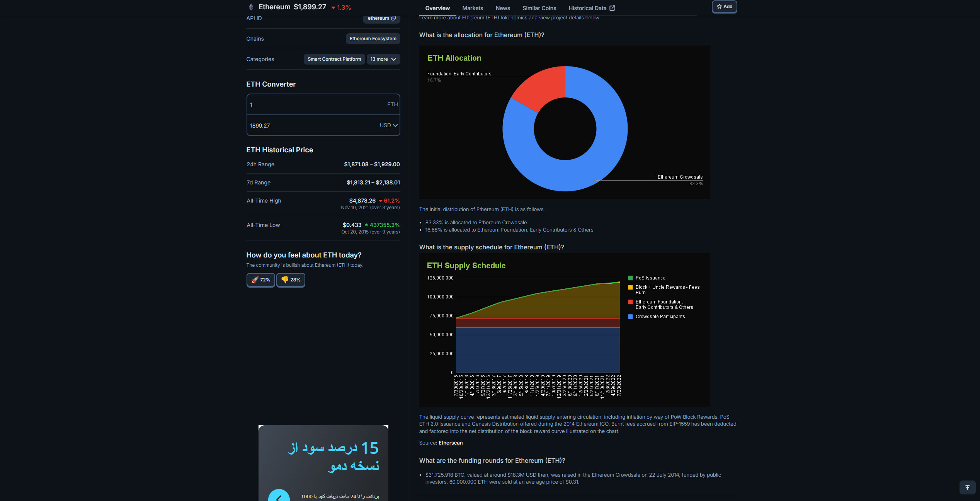Click the ETH Allocation chart title

(454, 58)
